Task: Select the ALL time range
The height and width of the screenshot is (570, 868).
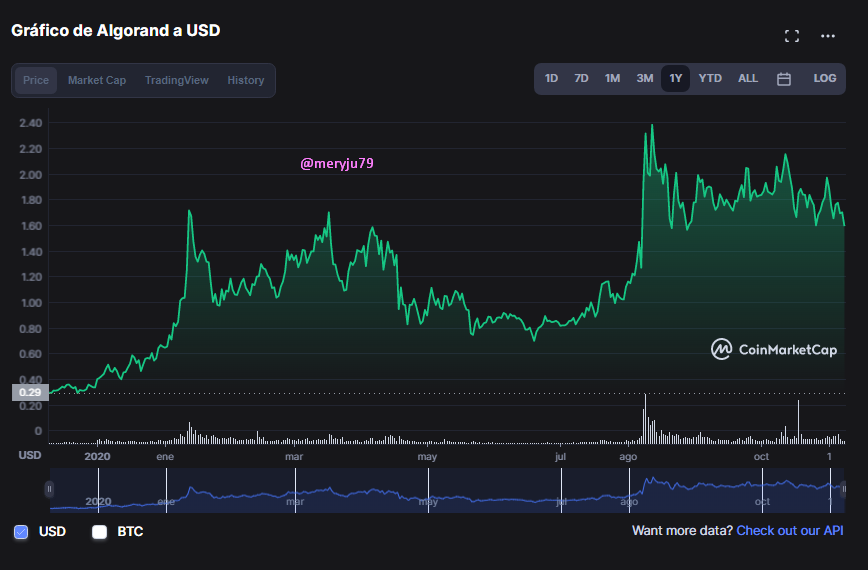Action: click(747, 79)
